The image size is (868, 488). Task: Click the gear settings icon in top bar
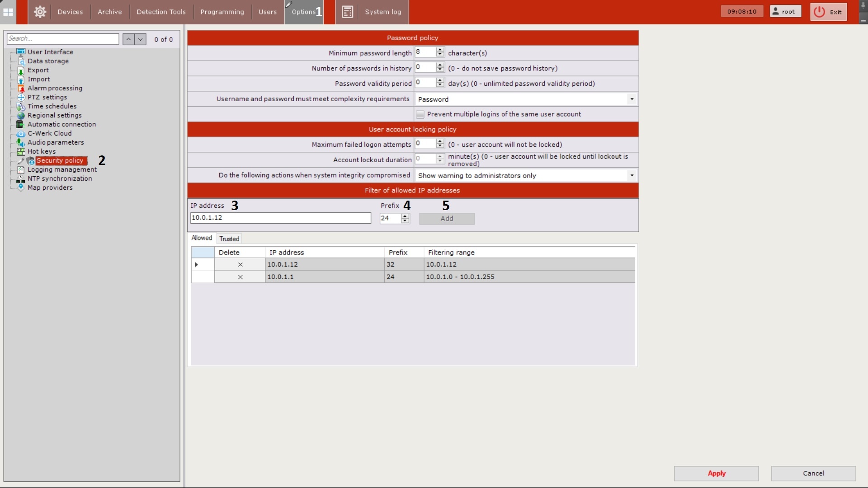click(40, 12)
